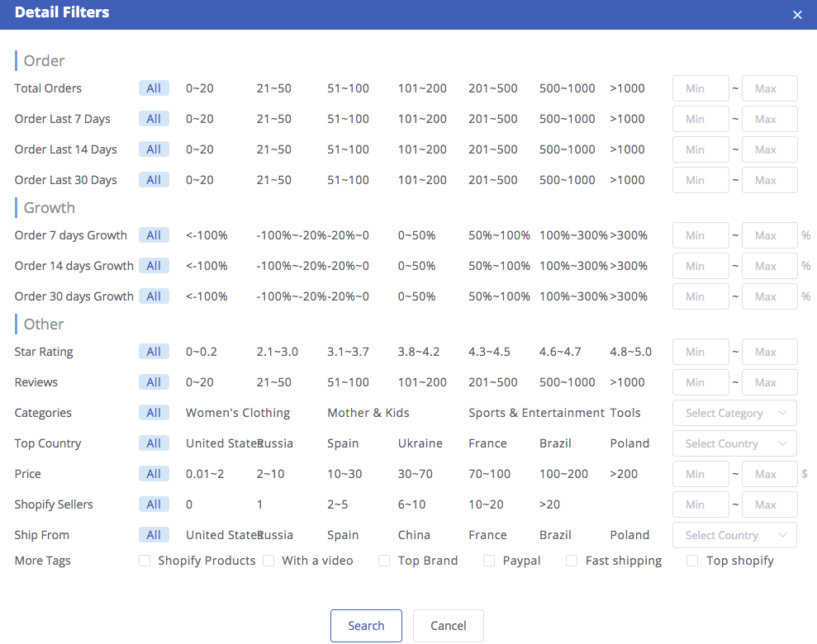Select All for Star Rating
817x644 pixels.
(x=154, y=352)
